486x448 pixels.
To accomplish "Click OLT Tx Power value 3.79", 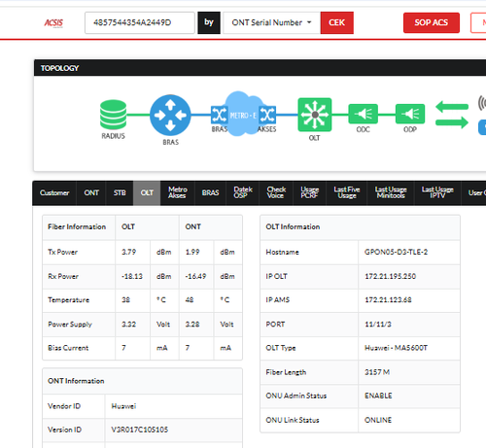I will [x=128, y=252].
